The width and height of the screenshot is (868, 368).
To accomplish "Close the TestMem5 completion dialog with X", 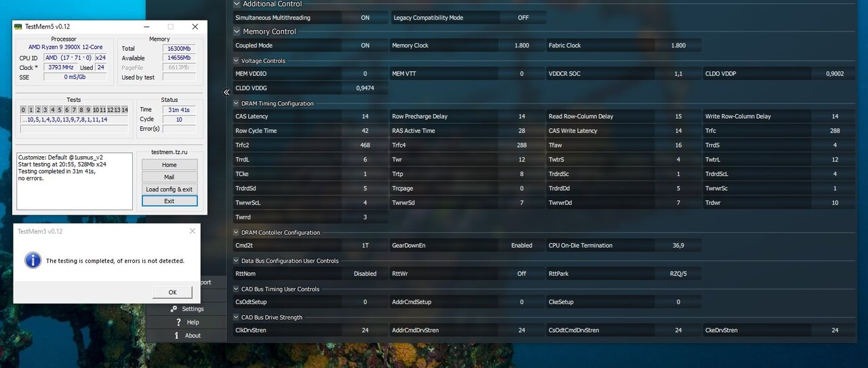I will (193, 231).
